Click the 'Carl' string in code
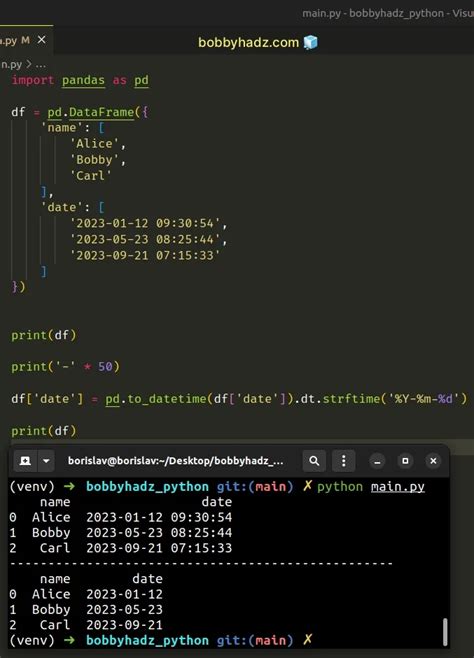Screen dimensions: 474x658 (x=90, y=175)
